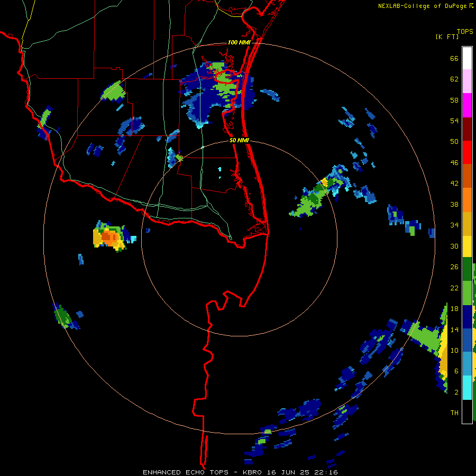Select the 6 legend value

[456, 371]
